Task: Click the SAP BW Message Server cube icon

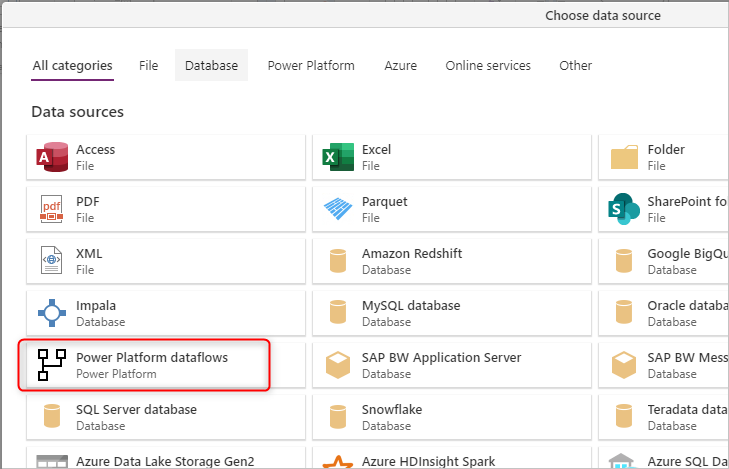Action: click(x=624, y=365)
